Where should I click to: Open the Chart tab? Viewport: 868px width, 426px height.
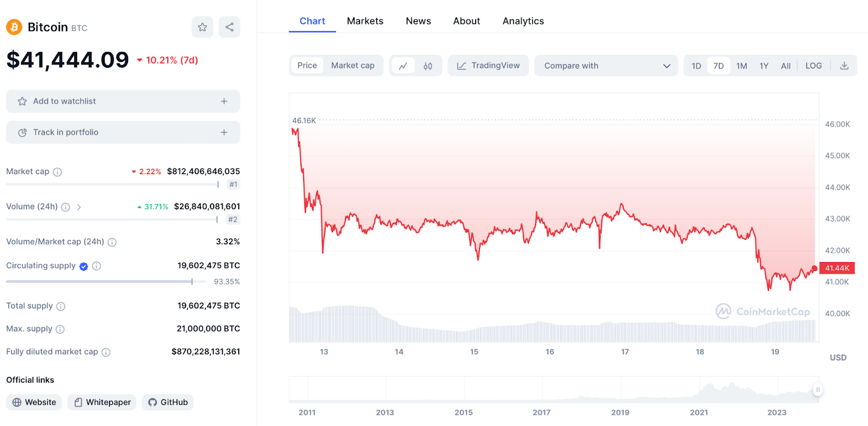pos(312,21)
